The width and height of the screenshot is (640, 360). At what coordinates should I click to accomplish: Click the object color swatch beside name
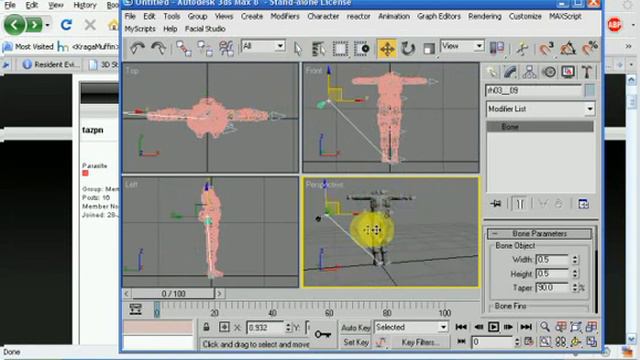pos(589,90)
